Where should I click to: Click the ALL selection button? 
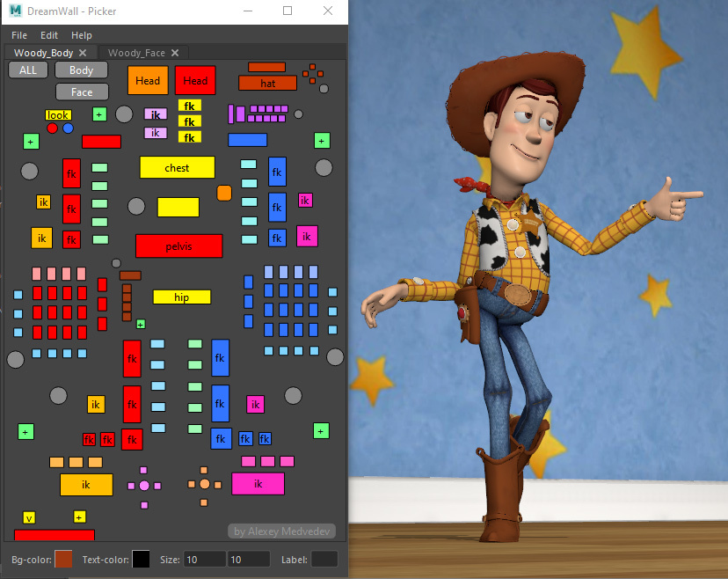click(28, 70)
